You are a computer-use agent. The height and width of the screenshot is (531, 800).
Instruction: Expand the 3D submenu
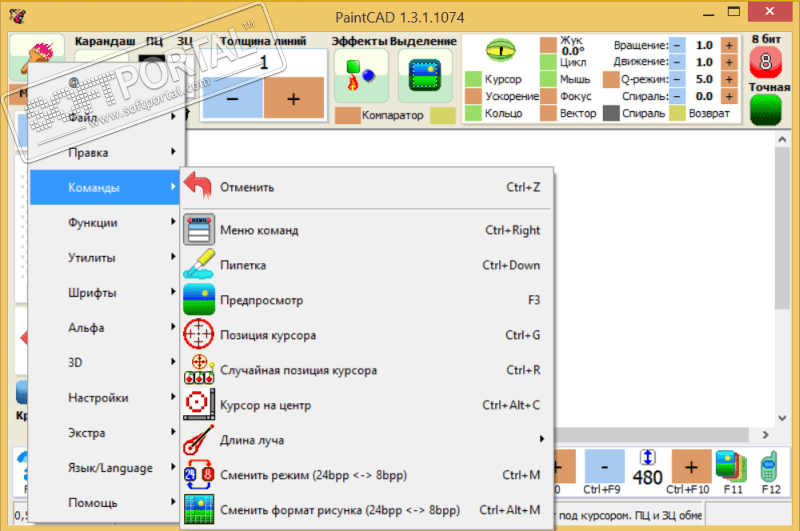coord(104,362)
